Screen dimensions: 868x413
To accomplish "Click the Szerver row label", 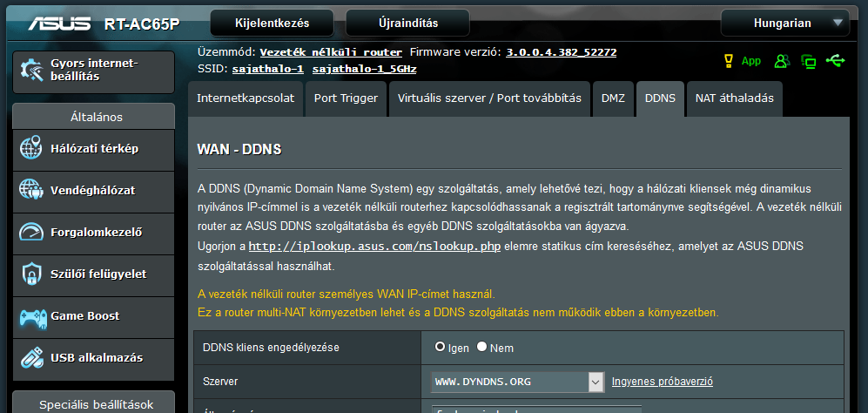I will [220, 382].
